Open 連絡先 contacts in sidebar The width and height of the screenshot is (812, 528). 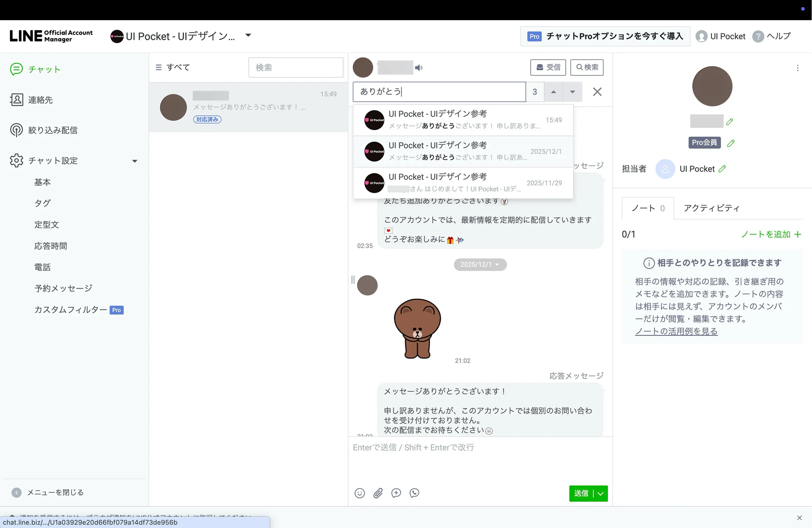coord(31,100)
